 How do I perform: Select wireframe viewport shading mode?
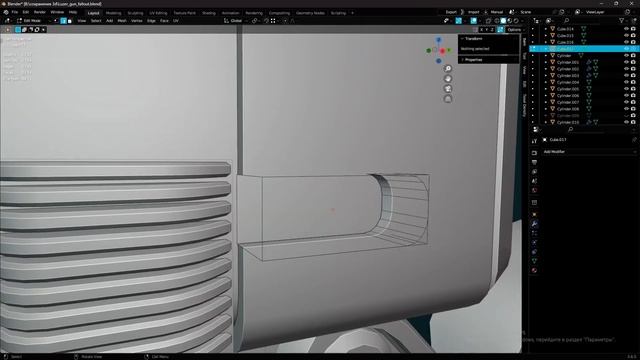(497, 21)
